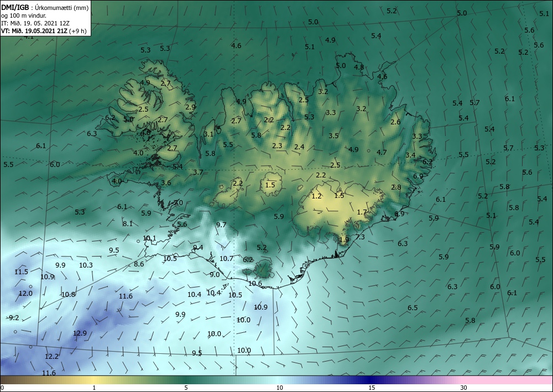Click the 3.4 value on the east coast

pyautogui.click(x=410, y=155)
